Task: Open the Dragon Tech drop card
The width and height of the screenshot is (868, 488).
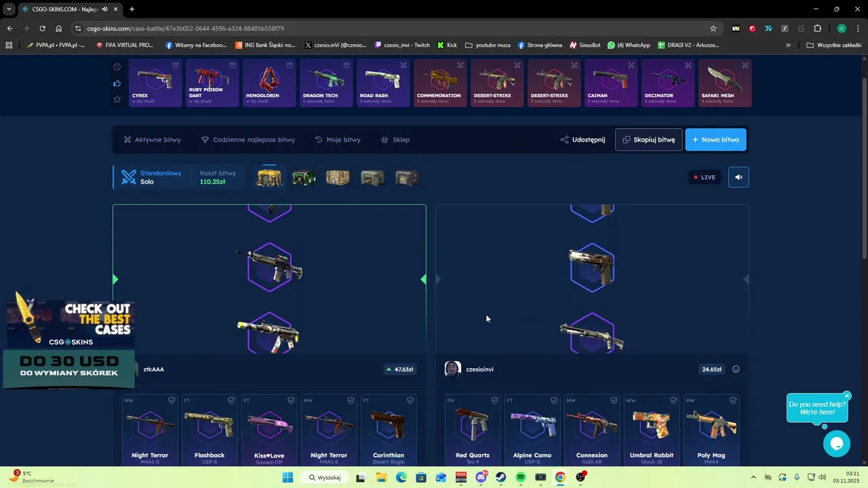Action: pyautogui.click(x=326, y=83)
